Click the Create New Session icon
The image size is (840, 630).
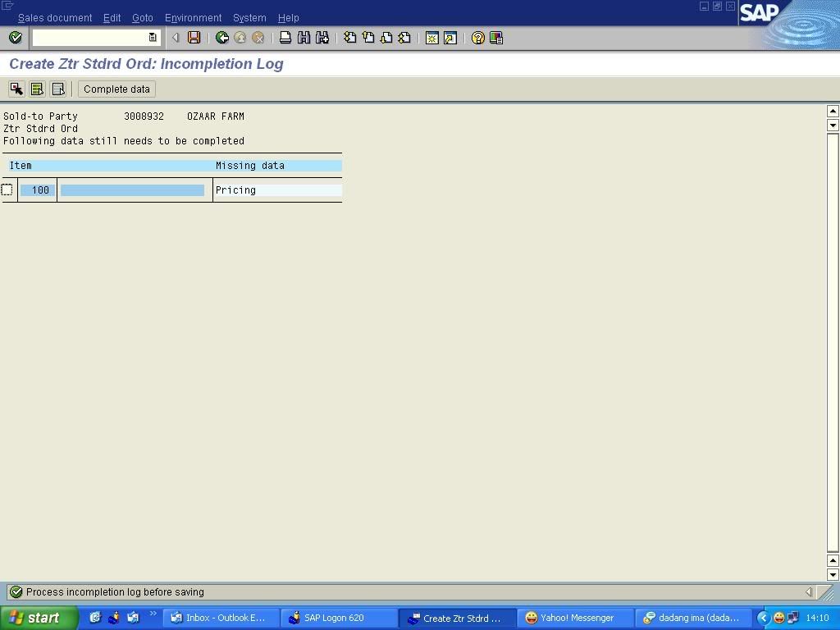pos(431,38)
